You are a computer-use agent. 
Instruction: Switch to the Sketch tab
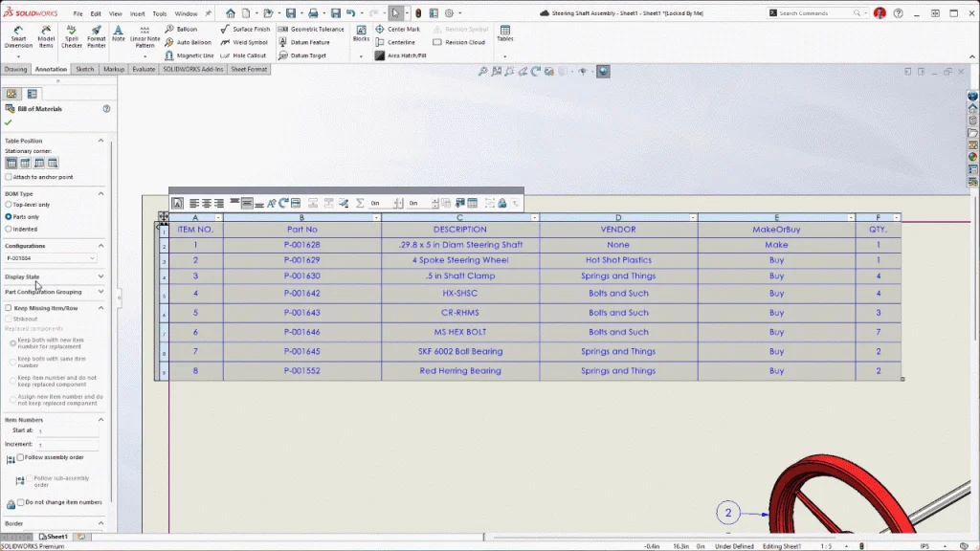pos(85,70)
